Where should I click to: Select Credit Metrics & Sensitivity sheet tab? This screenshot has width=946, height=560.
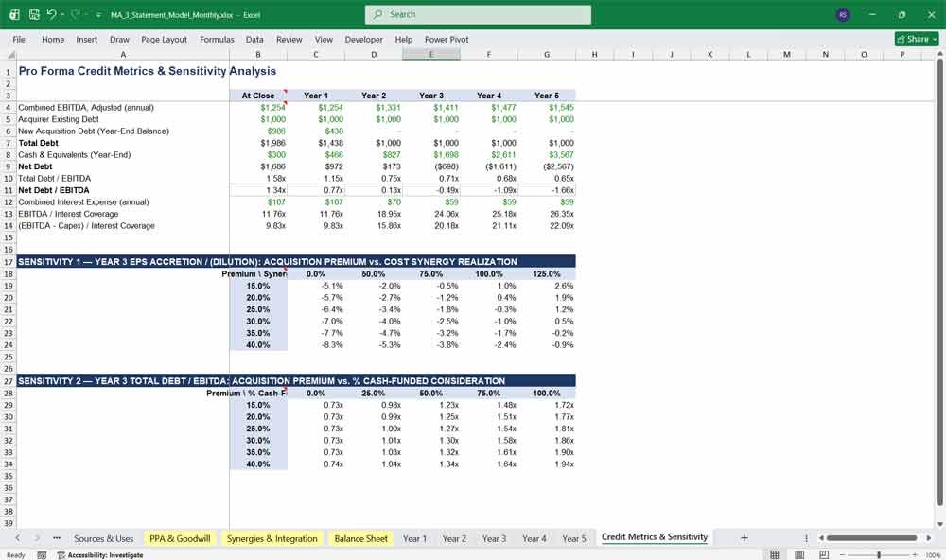(654, 537)
